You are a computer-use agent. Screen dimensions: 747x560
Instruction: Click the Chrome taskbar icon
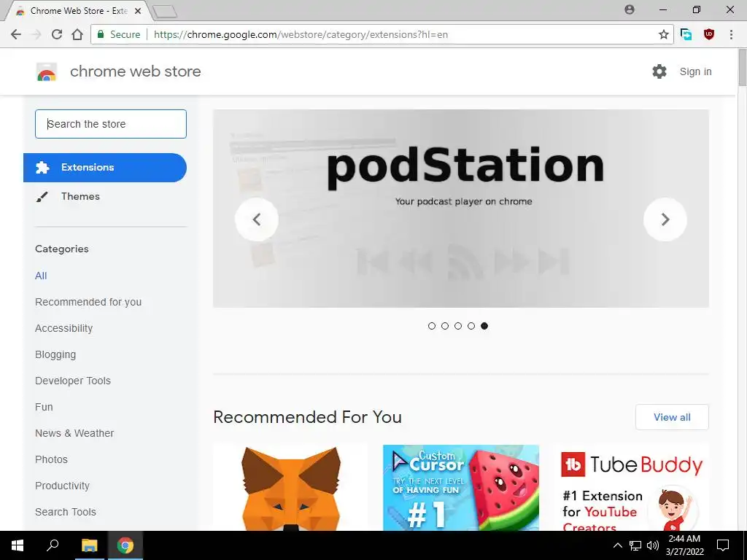(x=125, y=545)
